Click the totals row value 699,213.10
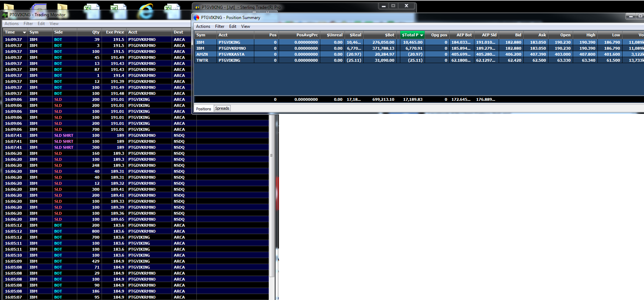Image resolution: width=644 pixels, height=300 pixels. (383, 99)
